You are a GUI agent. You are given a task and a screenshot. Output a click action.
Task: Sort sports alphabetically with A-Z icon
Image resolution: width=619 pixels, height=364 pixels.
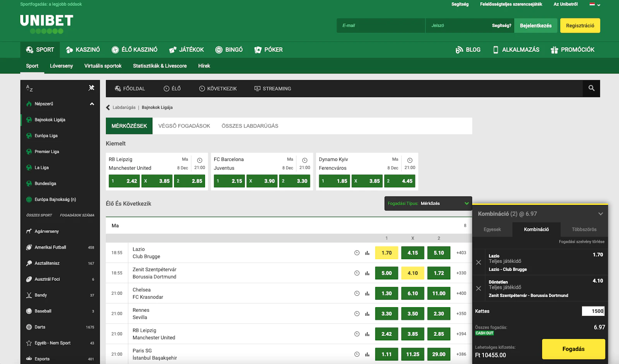pyautogui.click(x=29, y=88)
